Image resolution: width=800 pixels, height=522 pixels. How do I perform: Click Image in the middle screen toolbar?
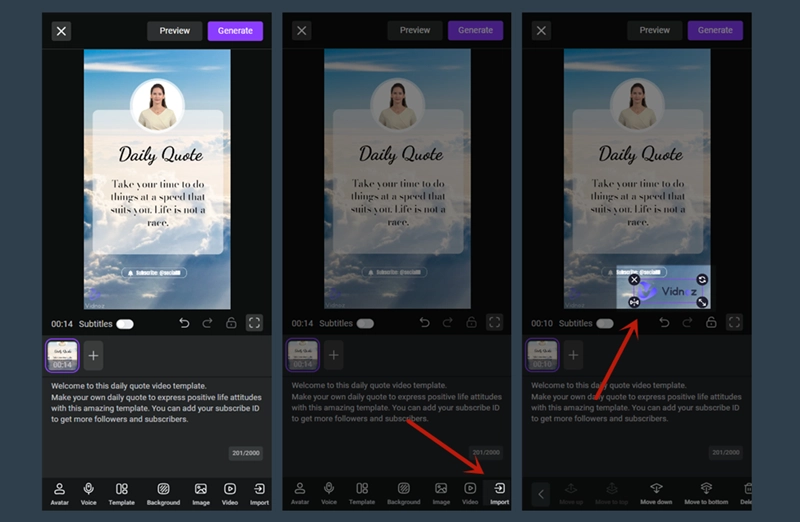click(441, 494)
